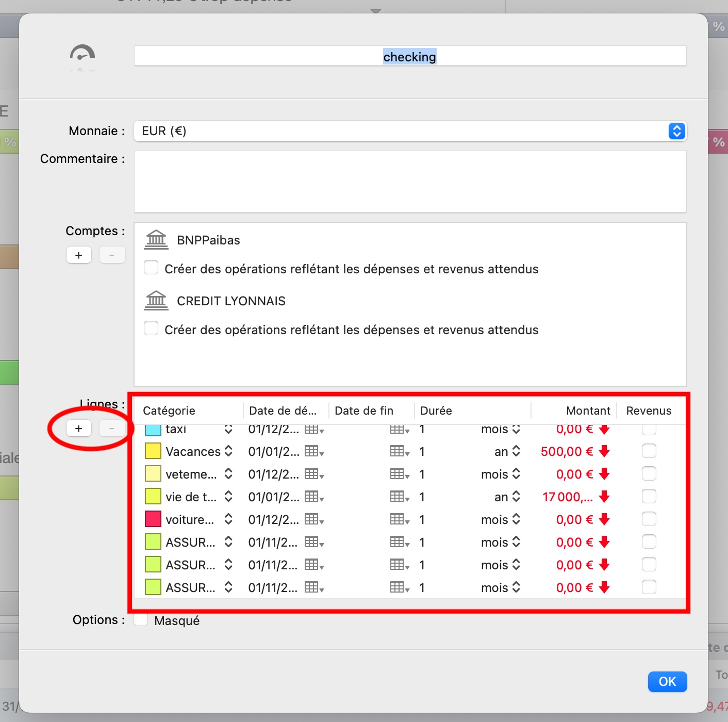Image resolution: width=728 pixels, height=722 pixels.
Task: Sort lines by Catégorie column header
Action: (169, 411)
